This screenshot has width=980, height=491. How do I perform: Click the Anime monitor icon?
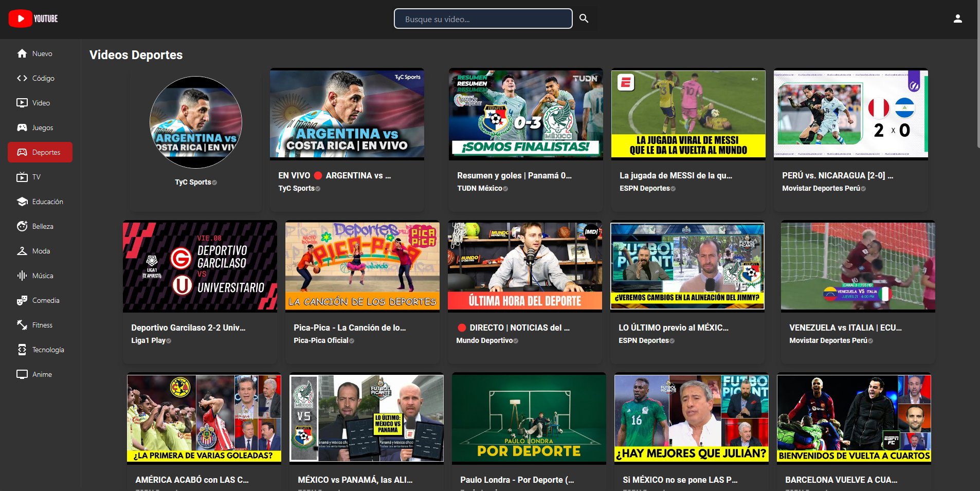pyautogui.click(x=22, y=374)
